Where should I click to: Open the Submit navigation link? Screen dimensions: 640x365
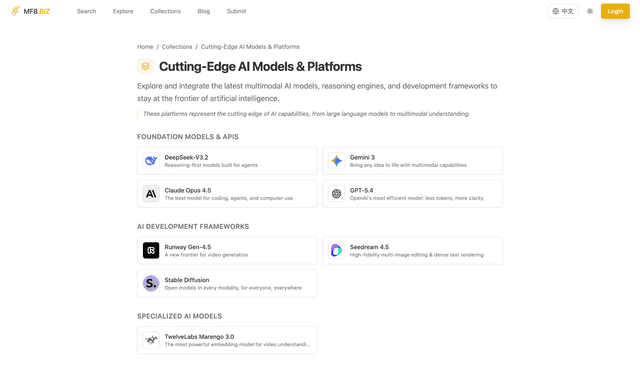[236, 11]
